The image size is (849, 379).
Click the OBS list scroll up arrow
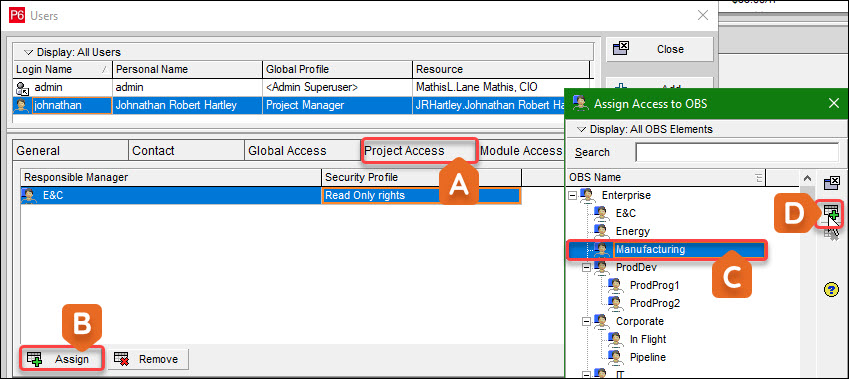[807, 178]
